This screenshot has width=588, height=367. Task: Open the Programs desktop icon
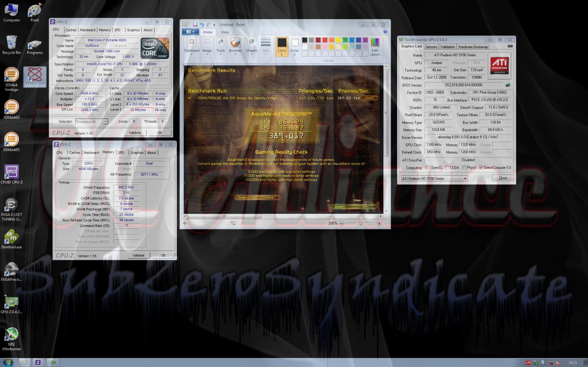tap(35, 47)
